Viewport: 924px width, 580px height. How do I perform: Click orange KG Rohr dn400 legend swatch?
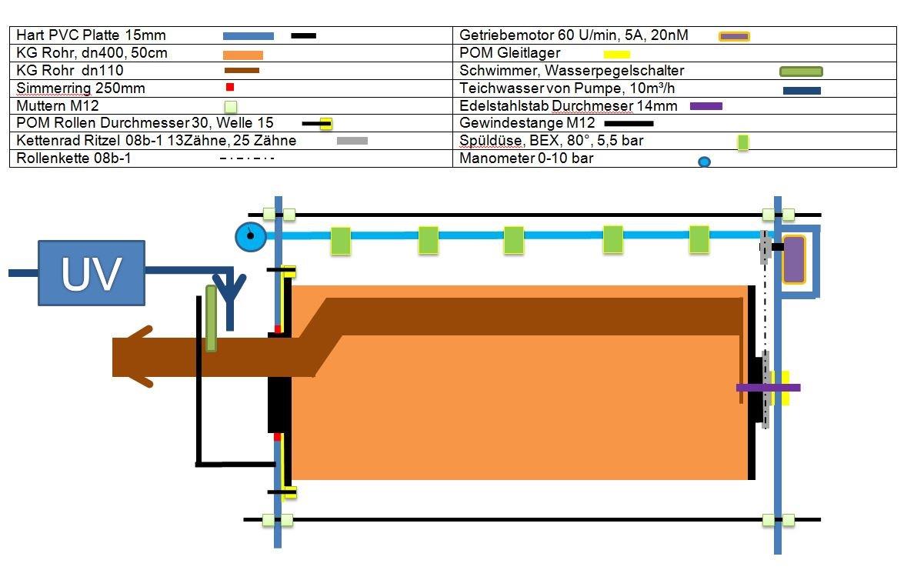pos(242,55)
